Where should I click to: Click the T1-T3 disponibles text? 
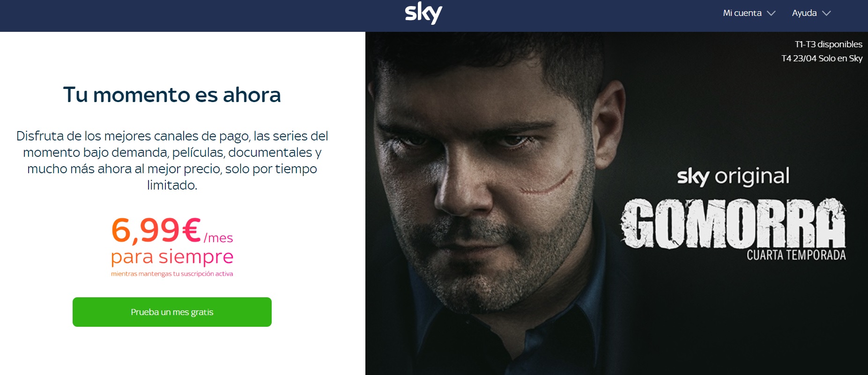tap(828, 44)
